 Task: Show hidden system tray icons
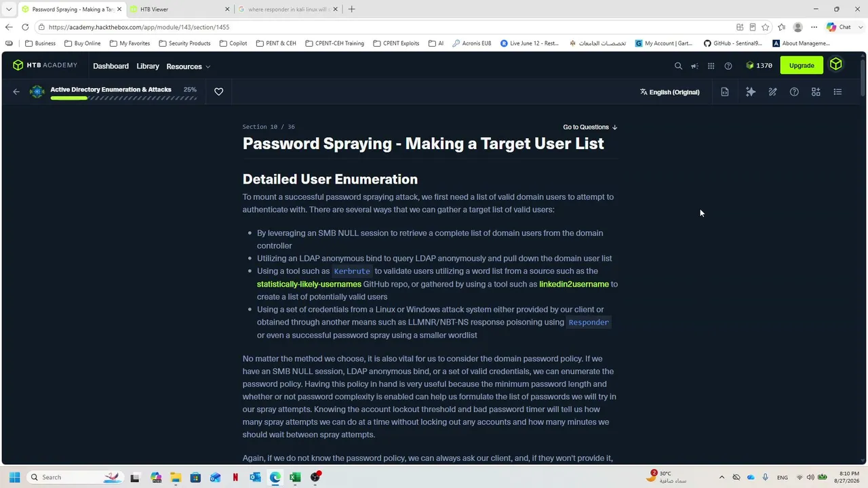point(722,477)
